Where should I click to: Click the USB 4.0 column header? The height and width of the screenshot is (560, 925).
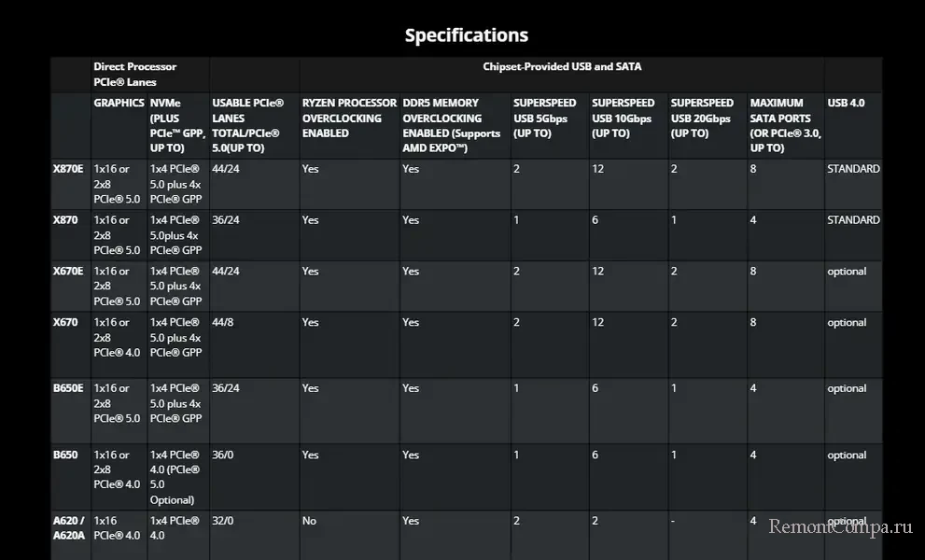tap(846, 103)
